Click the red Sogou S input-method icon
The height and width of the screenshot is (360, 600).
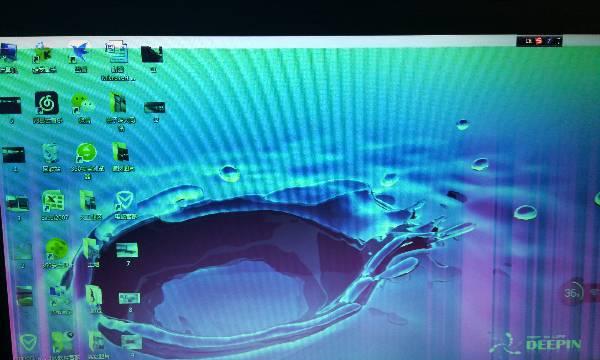point(539,41)
